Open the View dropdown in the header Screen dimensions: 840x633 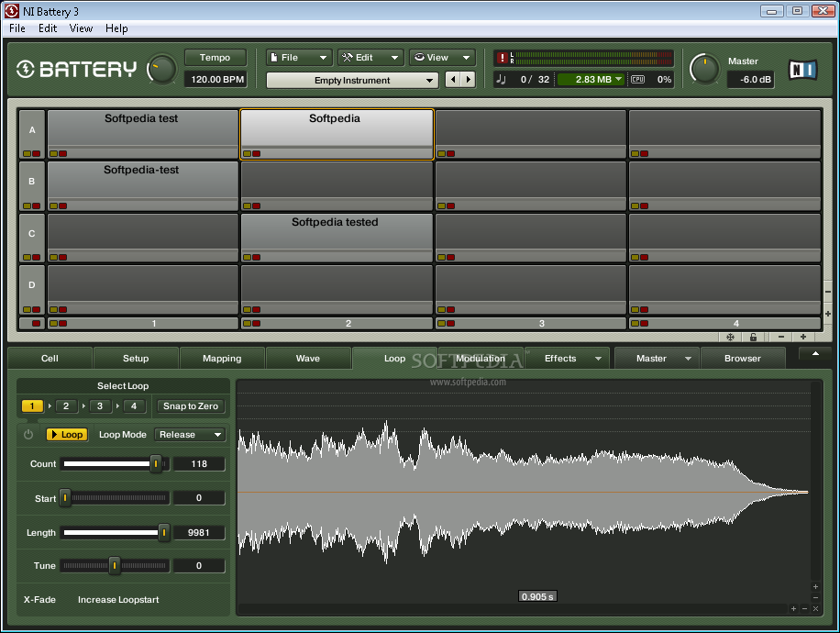click(443, 58)
